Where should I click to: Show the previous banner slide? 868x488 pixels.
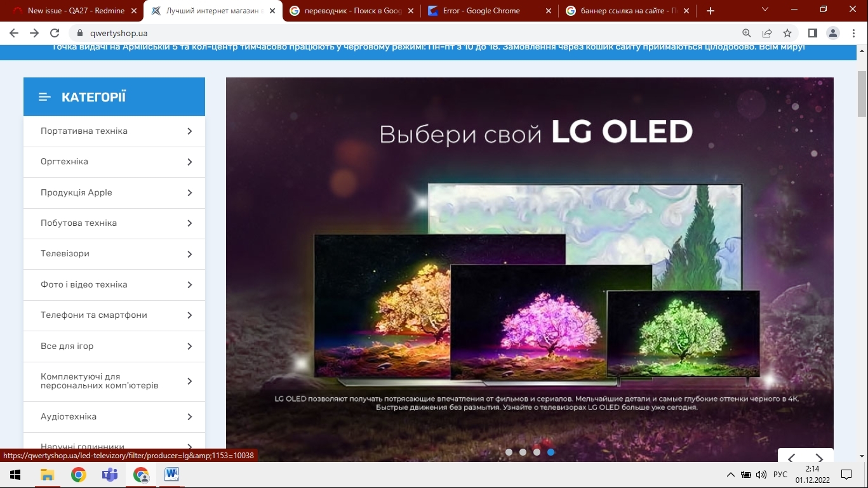point(792,458)
